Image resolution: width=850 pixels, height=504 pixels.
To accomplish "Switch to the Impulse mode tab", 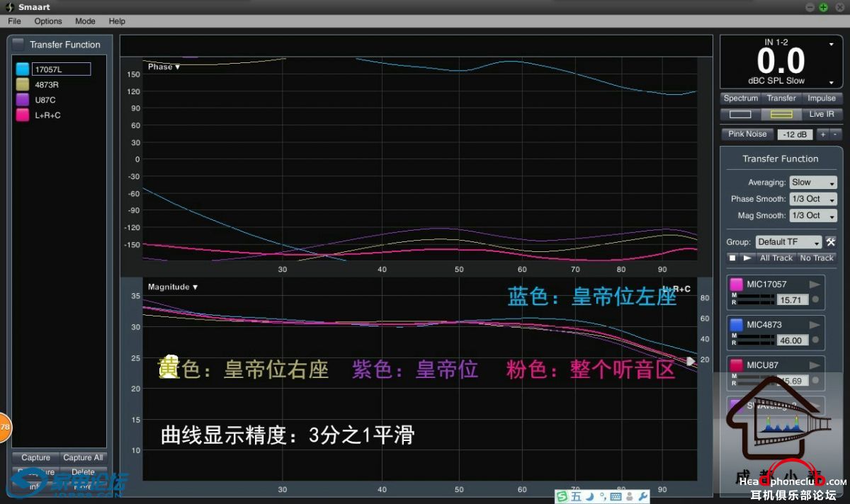I will pos(822,98).
